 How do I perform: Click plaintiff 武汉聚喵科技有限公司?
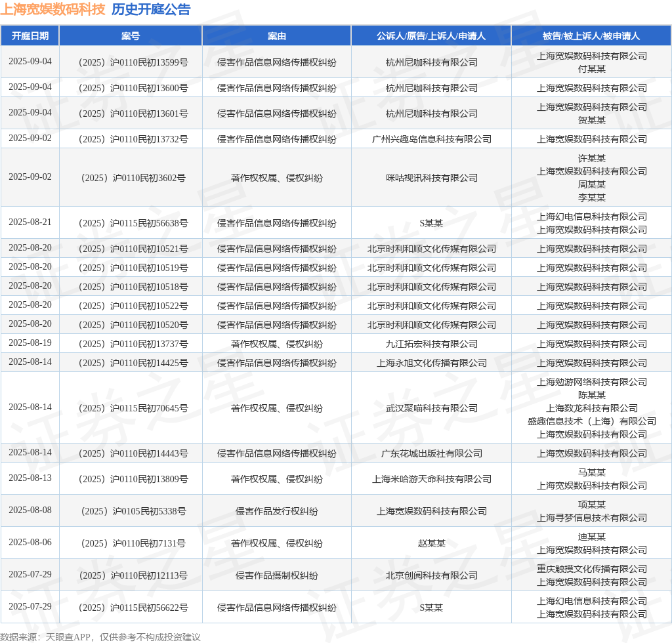click(432, 409)
